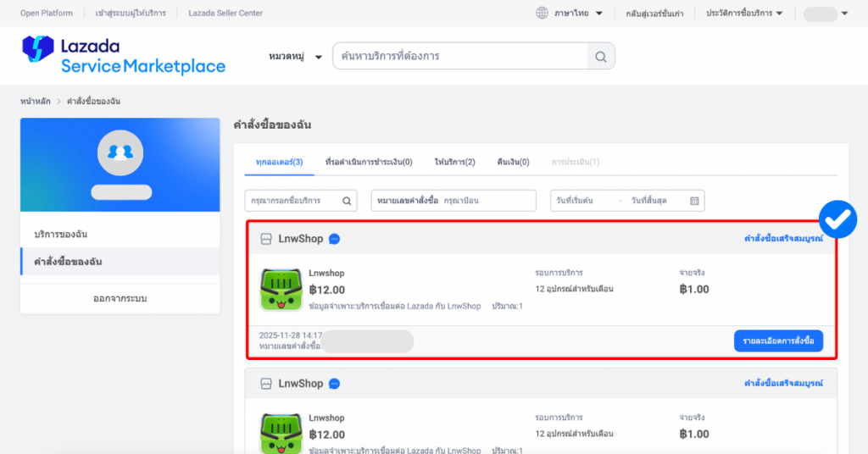Click ออกจากระบบ to log out

120,298
